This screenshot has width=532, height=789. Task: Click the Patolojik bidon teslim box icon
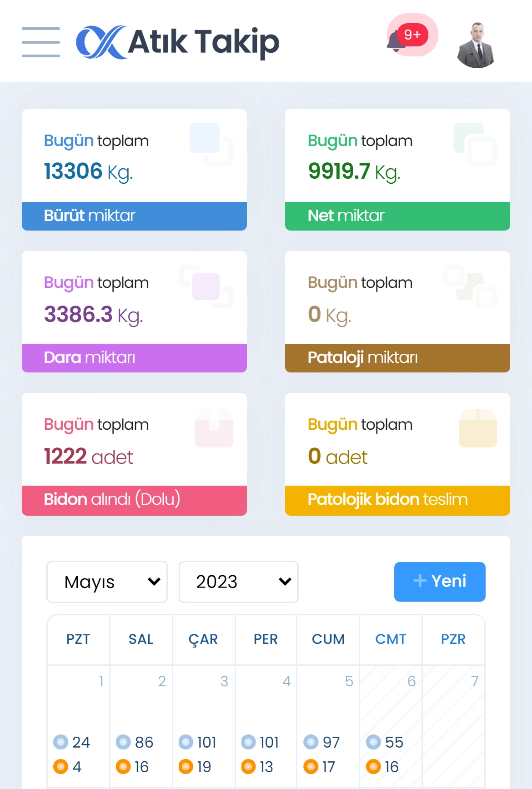pos(478,428)
